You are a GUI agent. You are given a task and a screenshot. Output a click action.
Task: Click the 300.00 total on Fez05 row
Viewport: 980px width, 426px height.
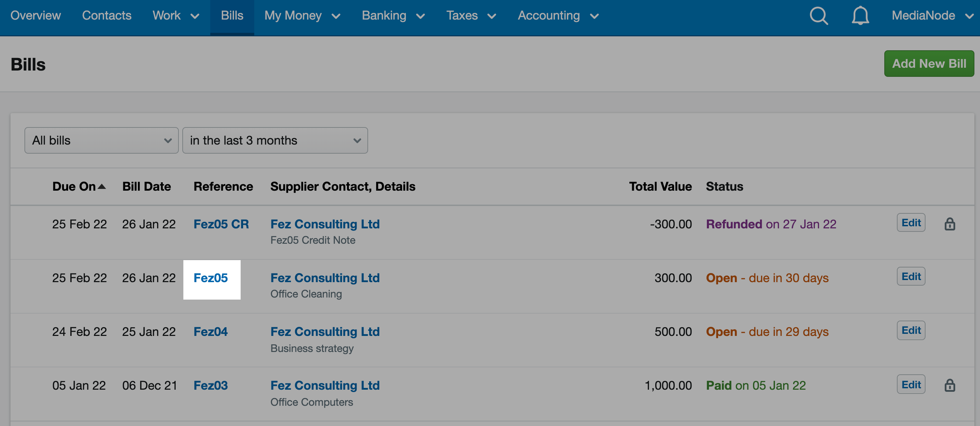[673, 278]
